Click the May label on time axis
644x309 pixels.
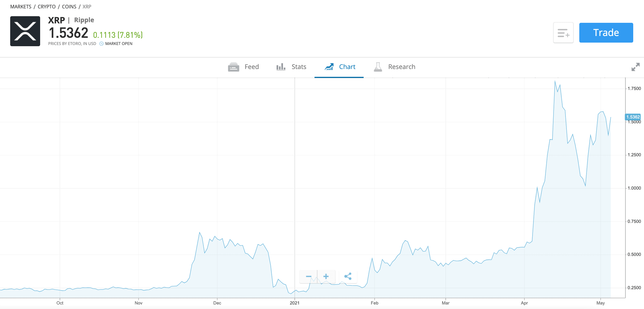tap(601, 303)
